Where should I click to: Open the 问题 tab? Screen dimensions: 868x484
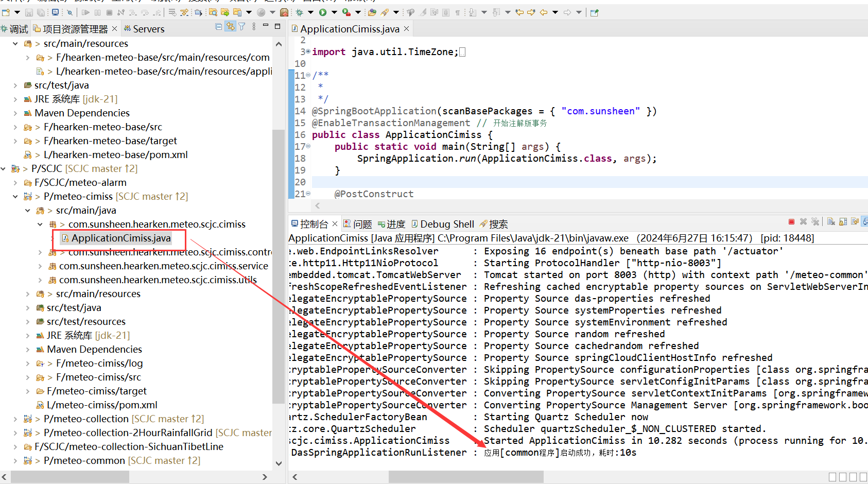click(x=358, y=224)
